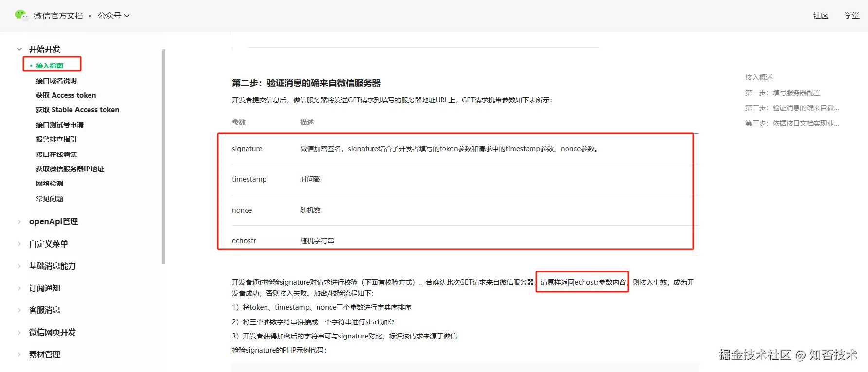
Task: Click the WeChat logo icon
Action: (x=21, y=15)
